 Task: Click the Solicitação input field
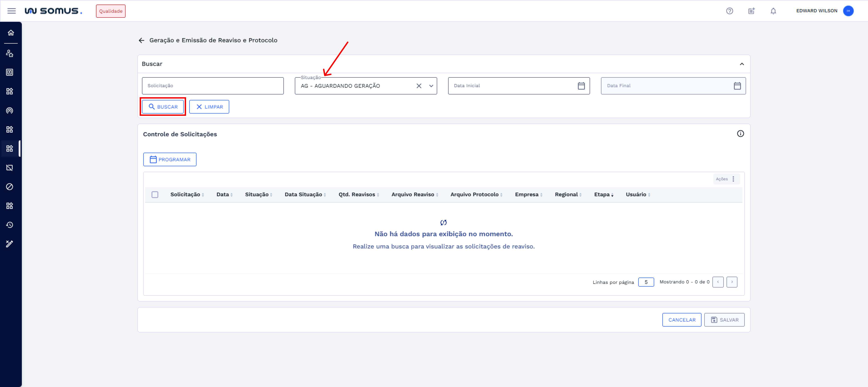click(212, 86)
